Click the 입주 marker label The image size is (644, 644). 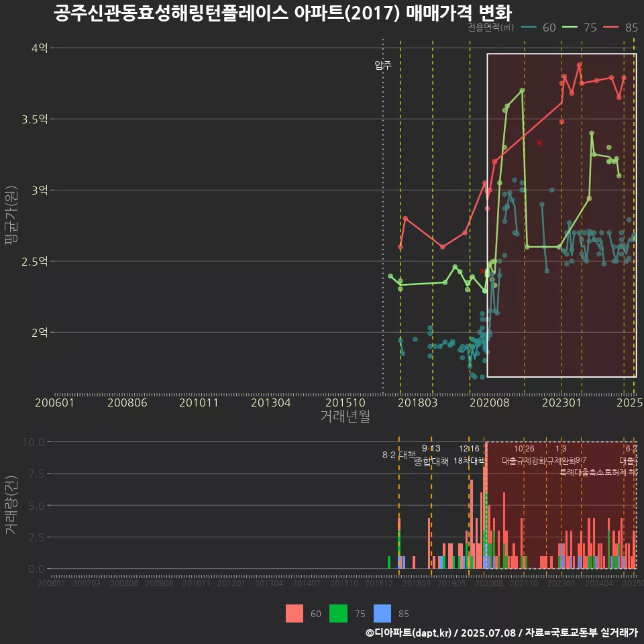pos(383,65)
